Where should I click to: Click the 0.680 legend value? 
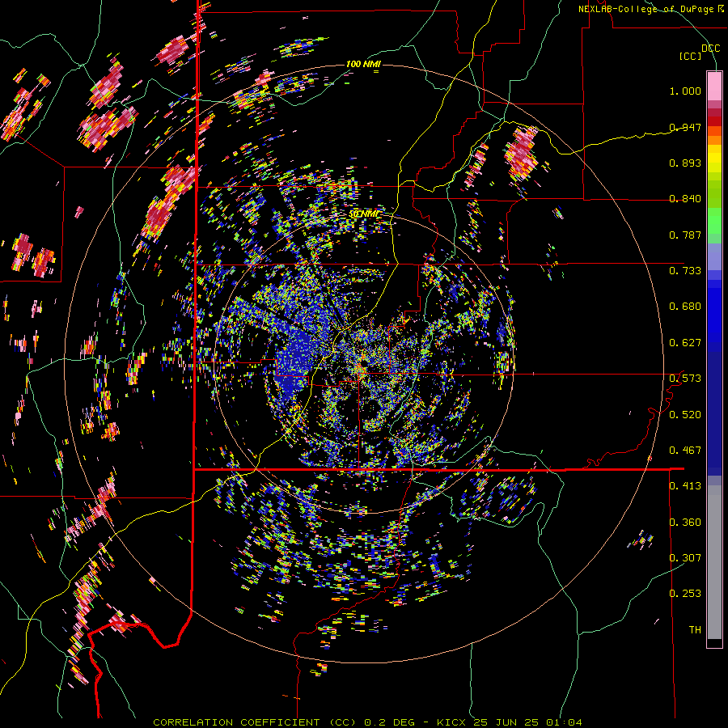685,307
